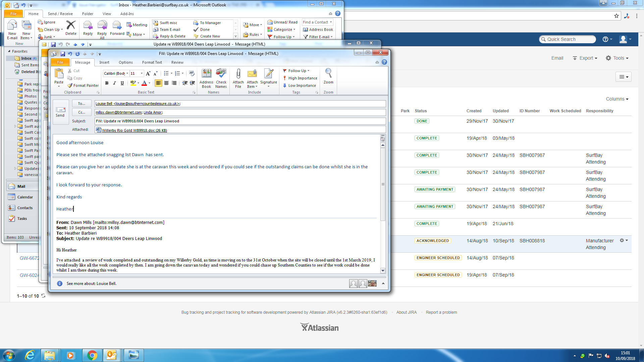This screenshot has height=362, width=644.
Task: Click the Send button
Action: coord(60,112)
